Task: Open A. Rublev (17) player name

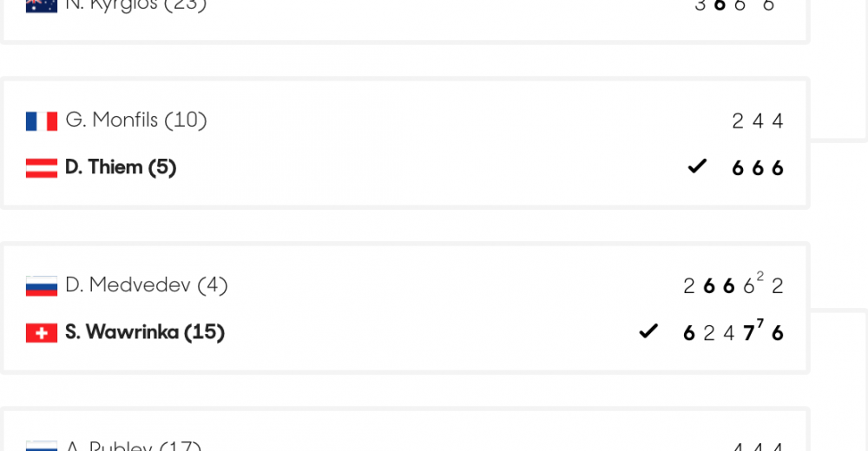Action: 134,446
